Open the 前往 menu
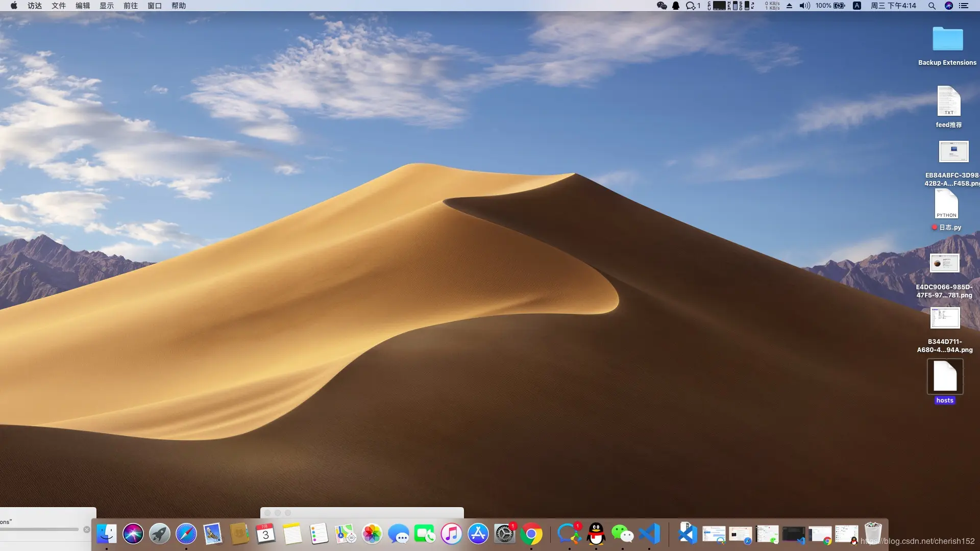 tap(131, 6)
